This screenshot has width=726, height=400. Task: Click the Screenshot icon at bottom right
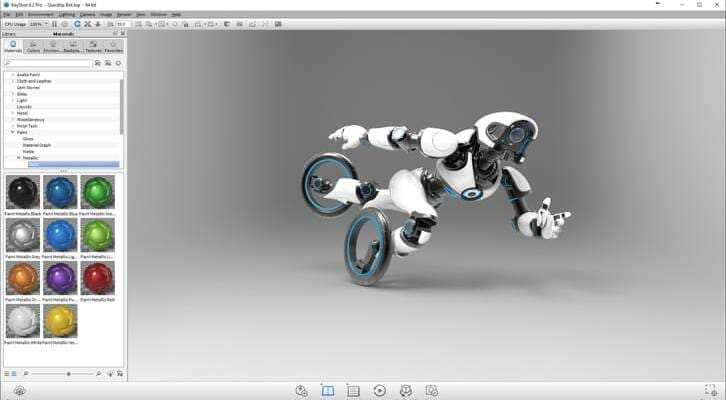pyautogui.click(x=711, y=390)
